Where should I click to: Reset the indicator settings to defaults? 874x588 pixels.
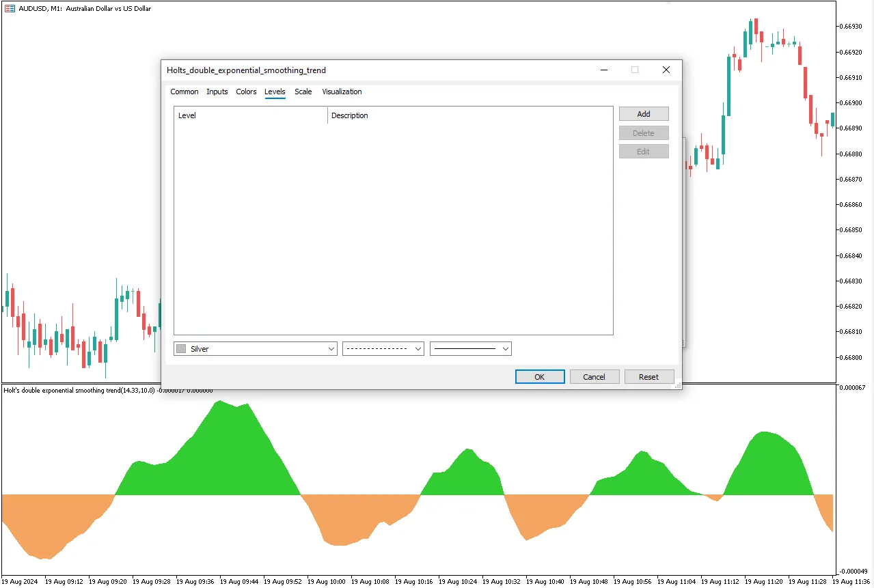coord(648,377)
